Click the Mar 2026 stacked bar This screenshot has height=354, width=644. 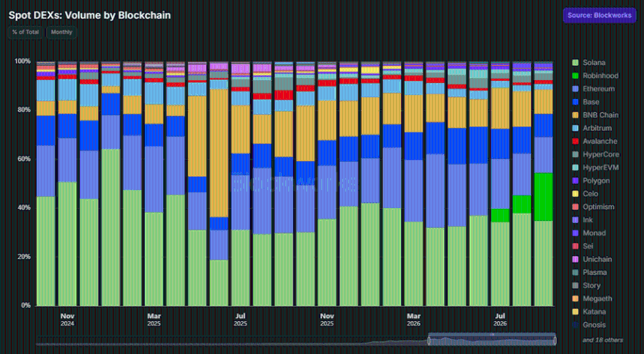413,183
